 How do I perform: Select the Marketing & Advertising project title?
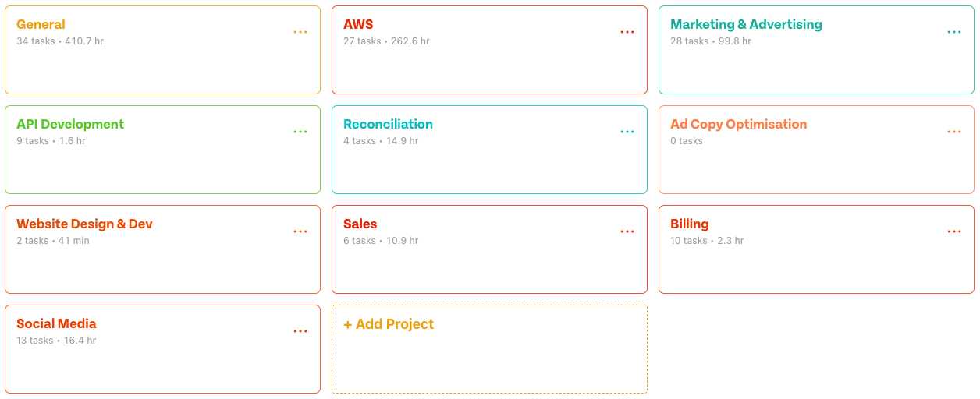coord(746,24)
